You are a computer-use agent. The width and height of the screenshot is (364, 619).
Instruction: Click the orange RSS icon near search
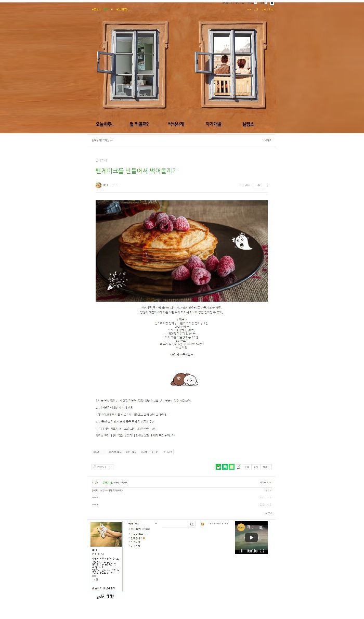pyautogui.click(x=202, y=524)
